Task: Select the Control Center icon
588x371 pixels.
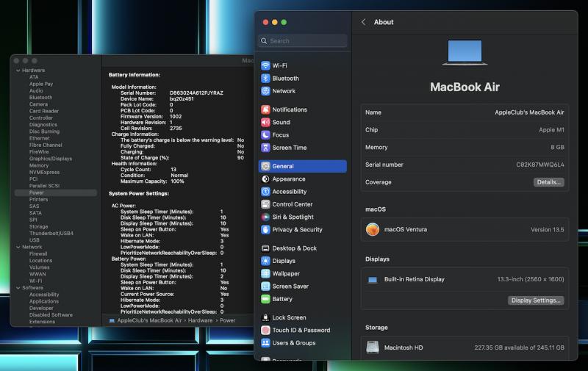Action: click(x=265, y=204)
